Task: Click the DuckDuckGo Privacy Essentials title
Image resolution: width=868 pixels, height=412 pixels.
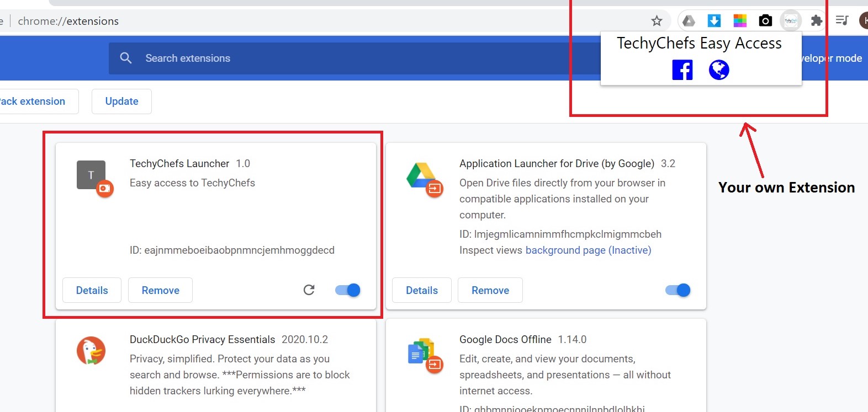Action: (202, 340)
